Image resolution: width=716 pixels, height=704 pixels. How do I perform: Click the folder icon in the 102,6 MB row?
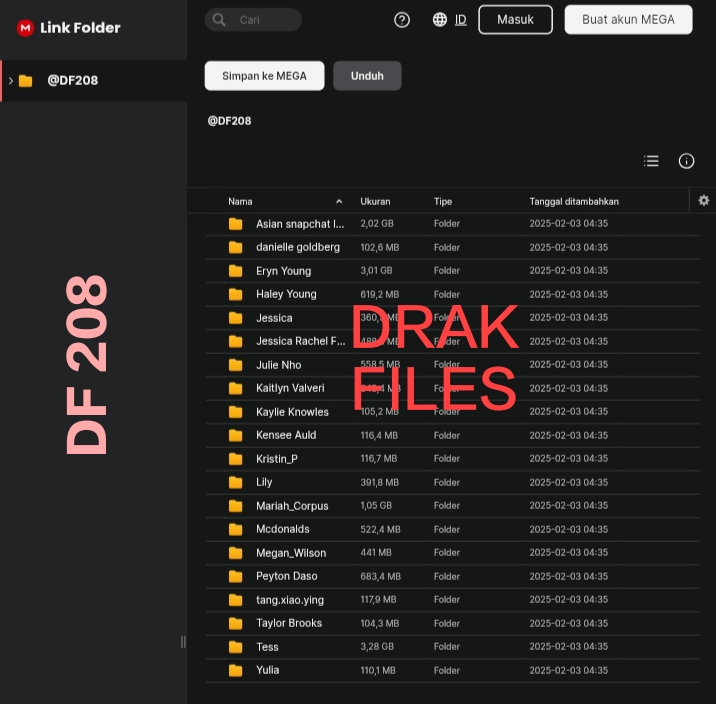point(236,247)
